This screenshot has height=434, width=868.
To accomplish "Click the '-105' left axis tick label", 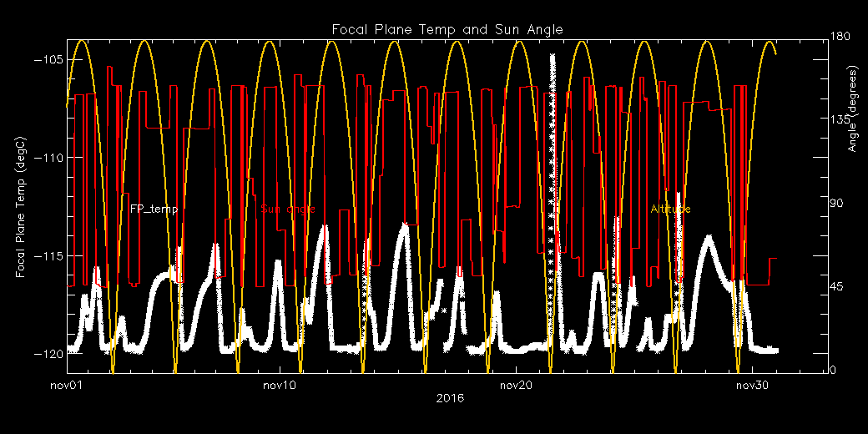I will pyautogui.click(x=48, y=60).
